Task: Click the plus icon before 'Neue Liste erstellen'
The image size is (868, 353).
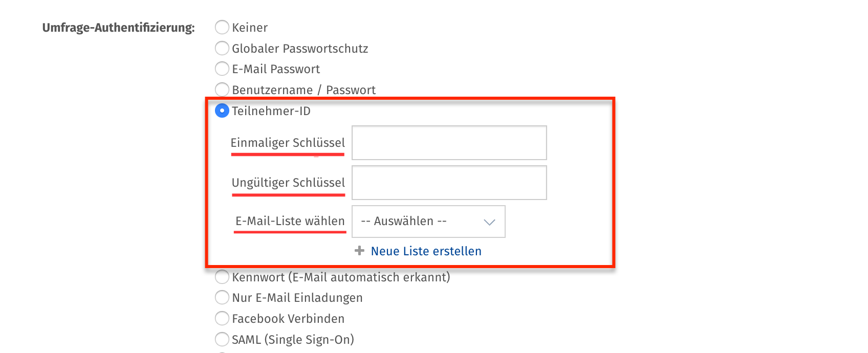Action: pyautogui.click(x=359, y=251)
